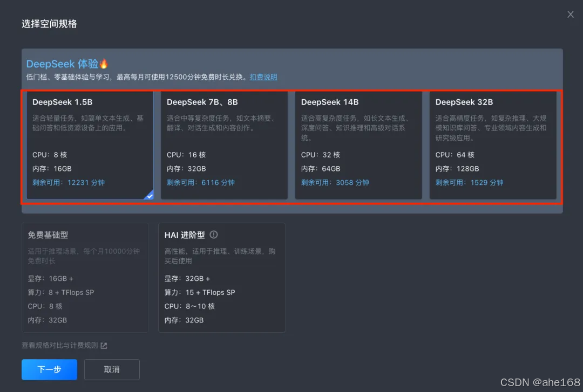Screen dimensions: 583x392
Task: Click 显存：16GB + in 免费基础型 card
Action: pyautogui.click(x=50, y=278)
